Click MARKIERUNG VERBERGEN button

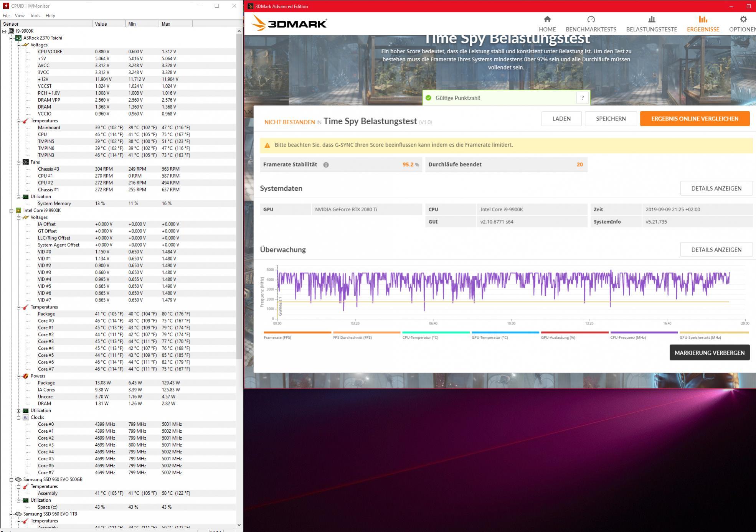(x=709, y=352)
